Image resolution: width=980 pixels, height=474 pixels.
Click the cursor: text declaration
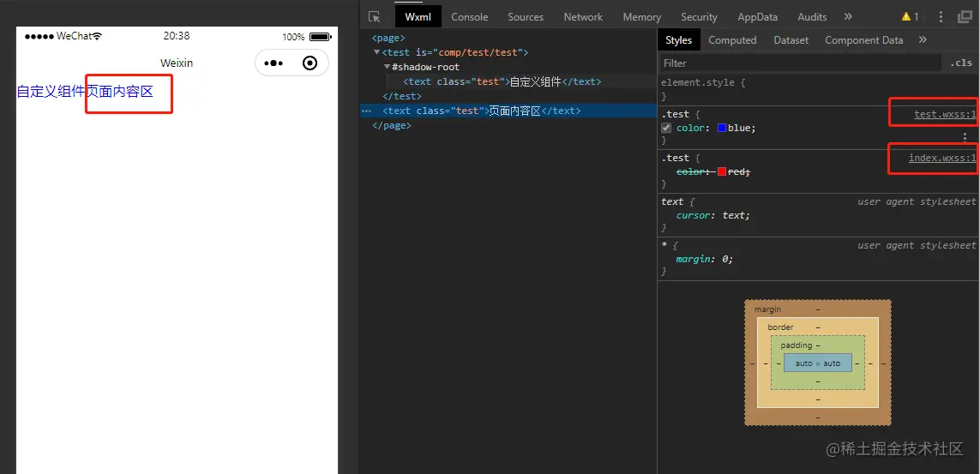pyautogui.click(x=712, y=215)
